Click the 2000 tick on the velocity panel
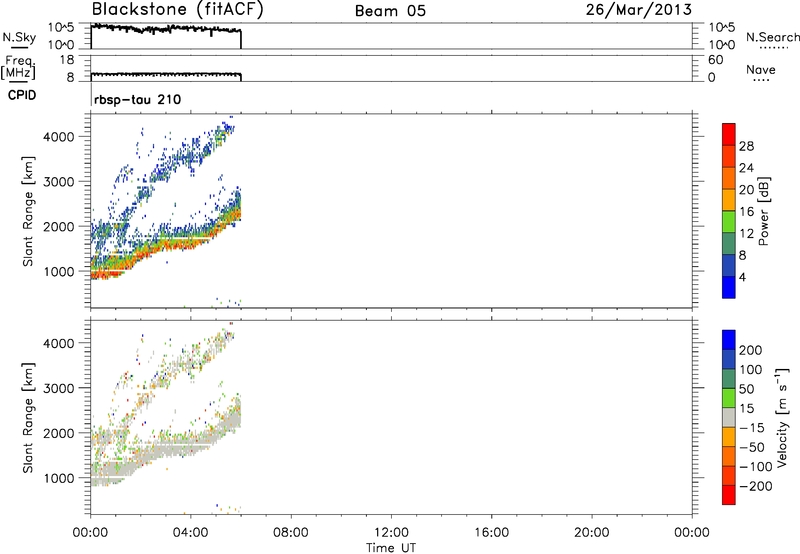The image size is (800, 554). tap(58, 433)
